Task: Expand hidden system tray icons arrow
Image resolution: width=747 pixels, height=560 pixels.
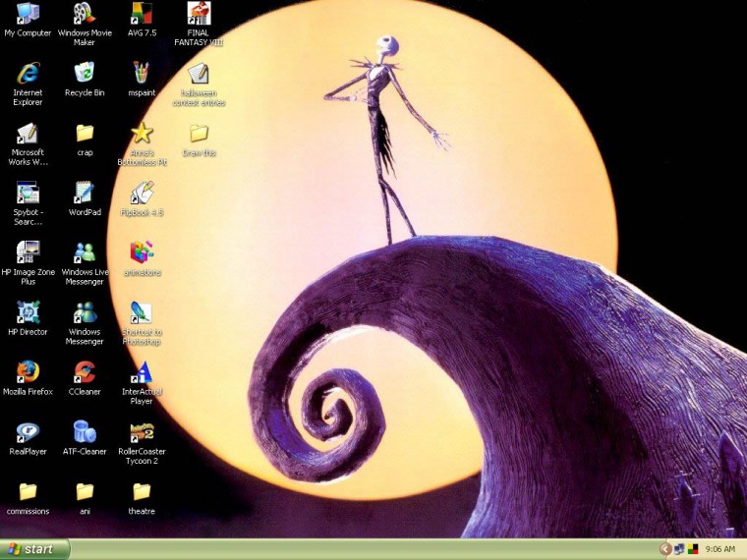Action: [665, 549]
